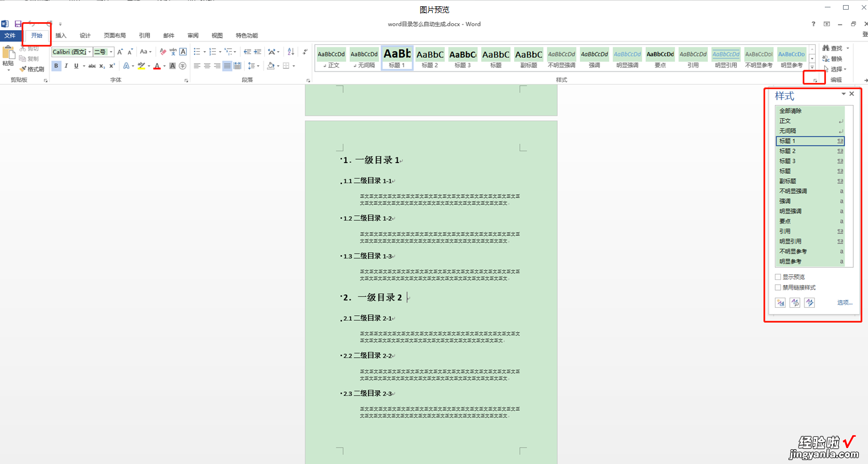Select 标题 3 in the Styles pane list
Image resolution: width=868 pixels, height=464 pixels.
(x=810, y=161)
